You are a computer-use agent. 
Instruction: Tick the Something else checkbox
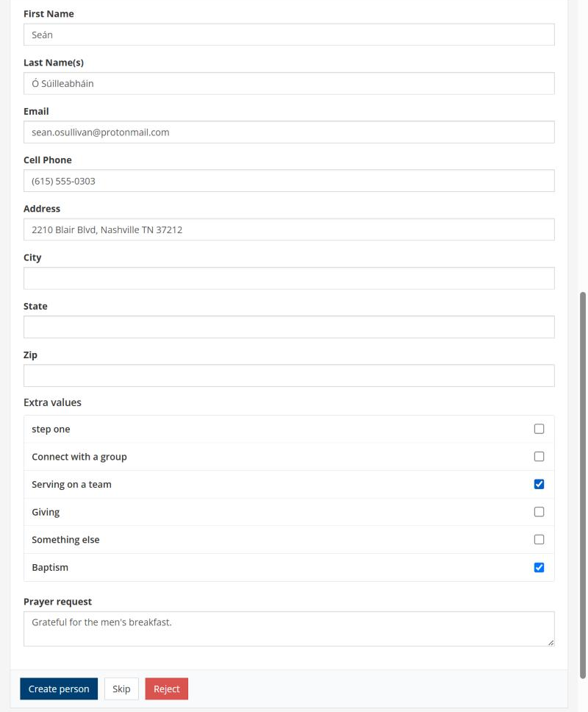pyautogui.click(x=539, y=539)
